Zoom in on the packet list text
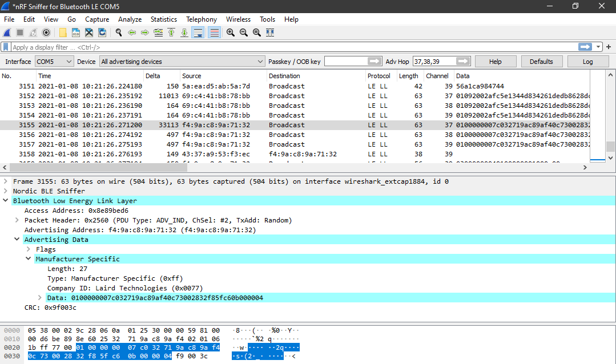The width and height of the screenshot is (616, 364). pos(230,33)
